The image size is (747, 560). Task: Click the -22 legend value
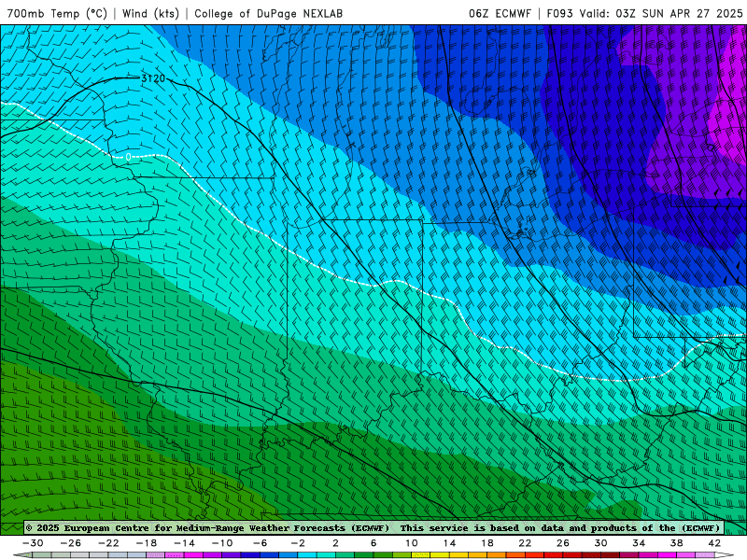(108, 543)
